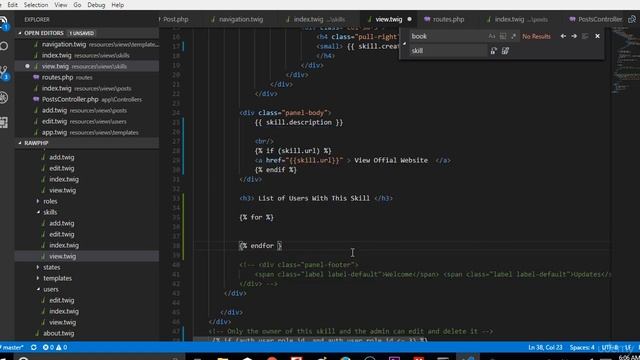Click 'List of Users With This Skill' text
The height and width of the screenshot is (360, 640).
(x=314, y=198)
